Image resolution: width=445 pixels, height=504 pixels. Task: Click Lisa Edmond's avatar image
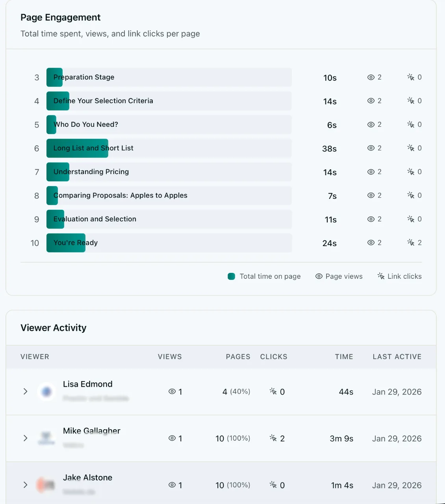pyautogui.click(x=46, y=392)
